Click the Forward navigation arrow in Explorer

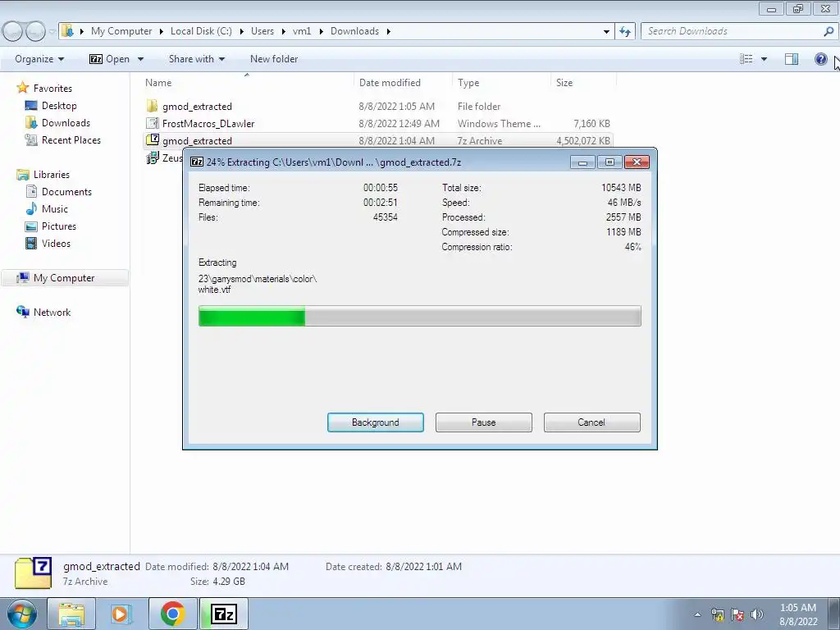point(35,32)
